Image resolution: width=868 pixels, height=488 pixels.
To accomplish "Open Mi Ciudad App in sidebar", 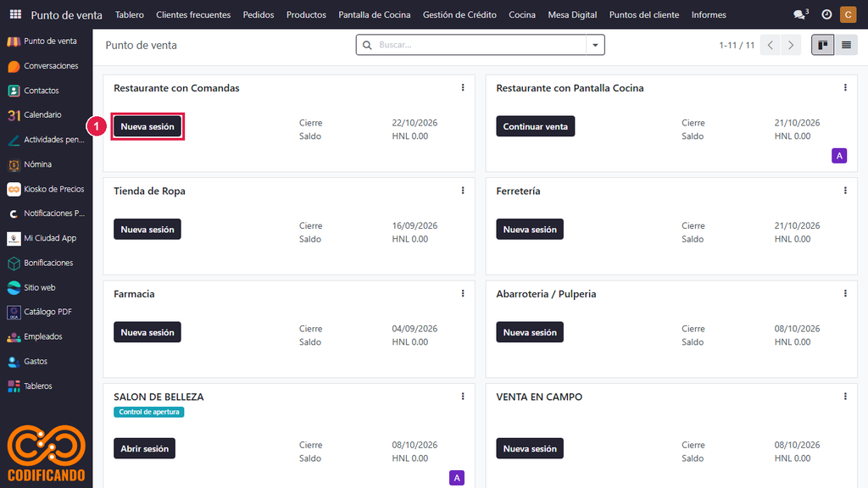I will coord(42,238).
